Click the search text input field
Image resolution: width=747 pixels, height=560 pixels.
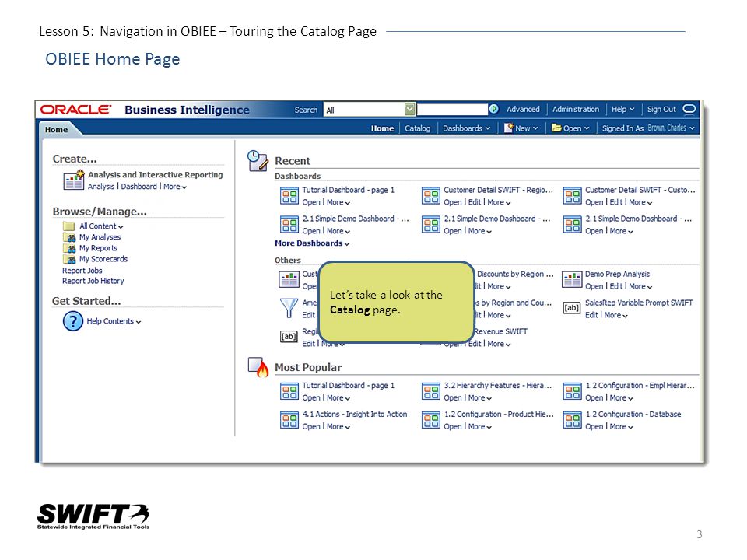452,110
